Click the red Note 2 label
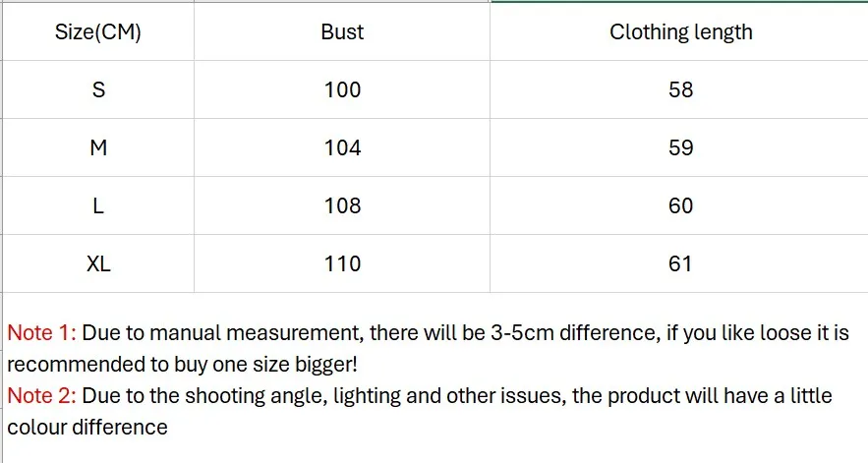The image size is (868, 463). tap(41, 396)
